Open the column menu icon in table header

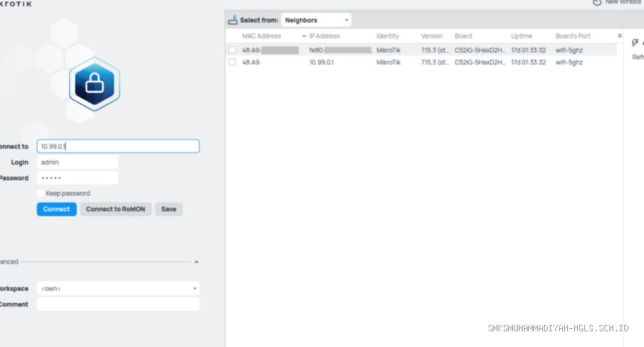point(619,36)
